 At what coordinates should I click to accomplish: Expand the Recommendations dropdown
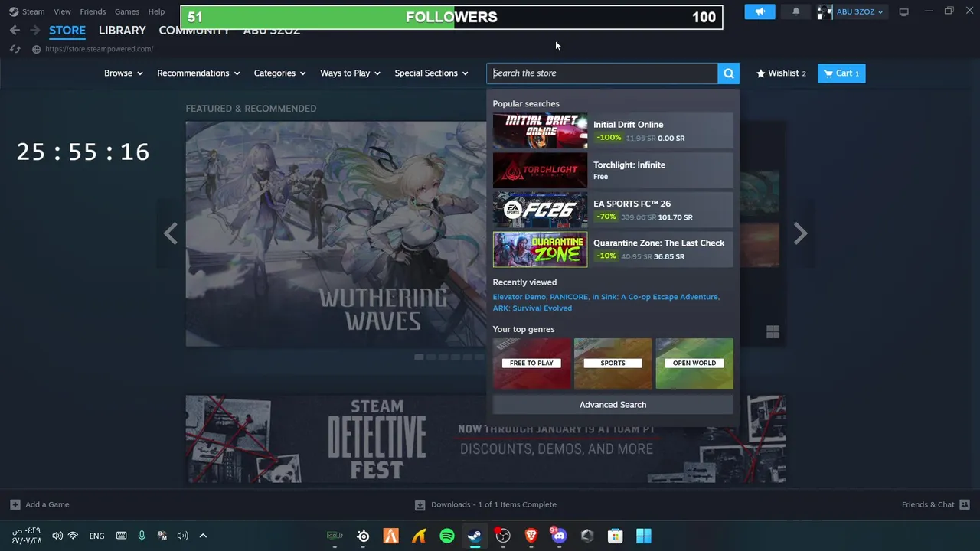[x=198, y=73]
